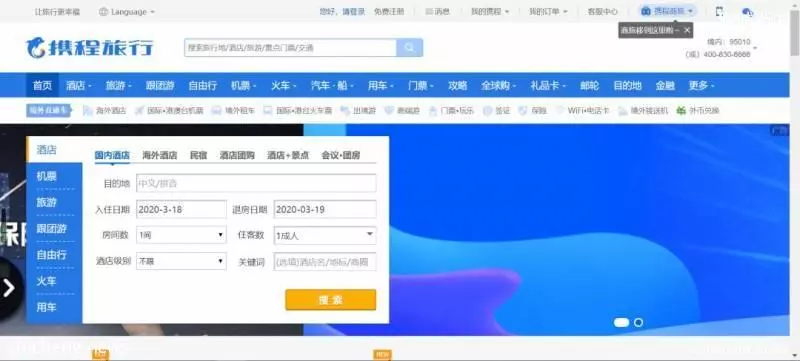Open 海外酒店 overseas hotel shortcut icon
Viewport: 800px width, 361px height.
click(88, 110)
